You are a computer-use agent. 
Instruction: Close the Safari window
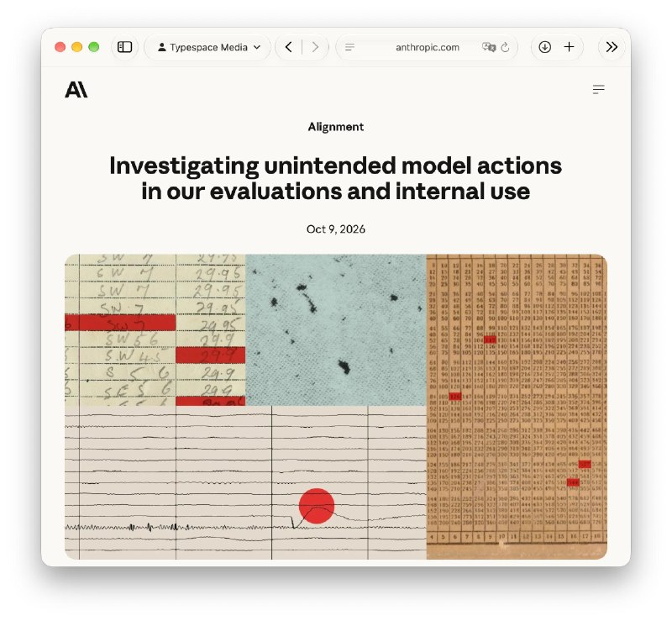coord(60,47)
